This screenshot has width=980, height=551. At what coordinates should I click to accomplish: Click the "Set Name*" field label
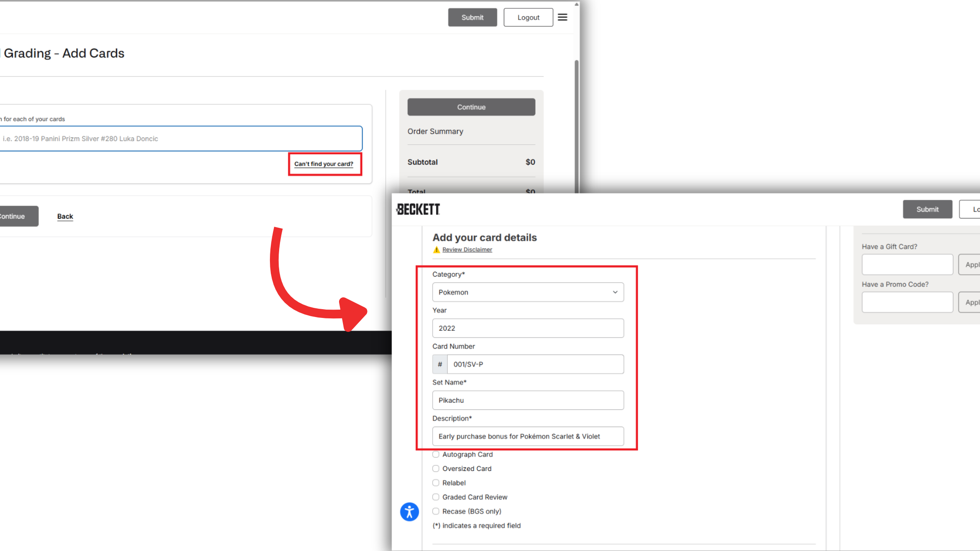click(x=449, y=382)
